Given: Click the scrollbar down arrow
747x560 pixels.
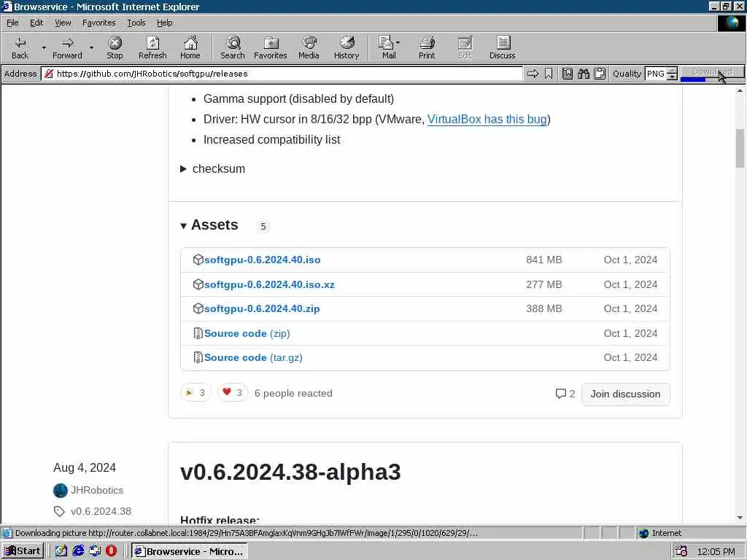Looking at the screenshot, I should 740,518.
